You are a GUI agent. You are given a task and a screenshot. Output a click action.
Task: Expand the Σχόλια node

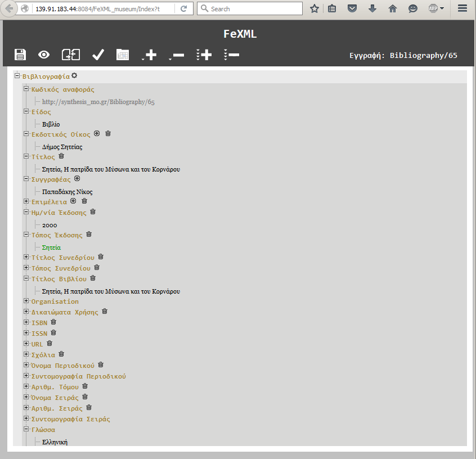point(26,354)
